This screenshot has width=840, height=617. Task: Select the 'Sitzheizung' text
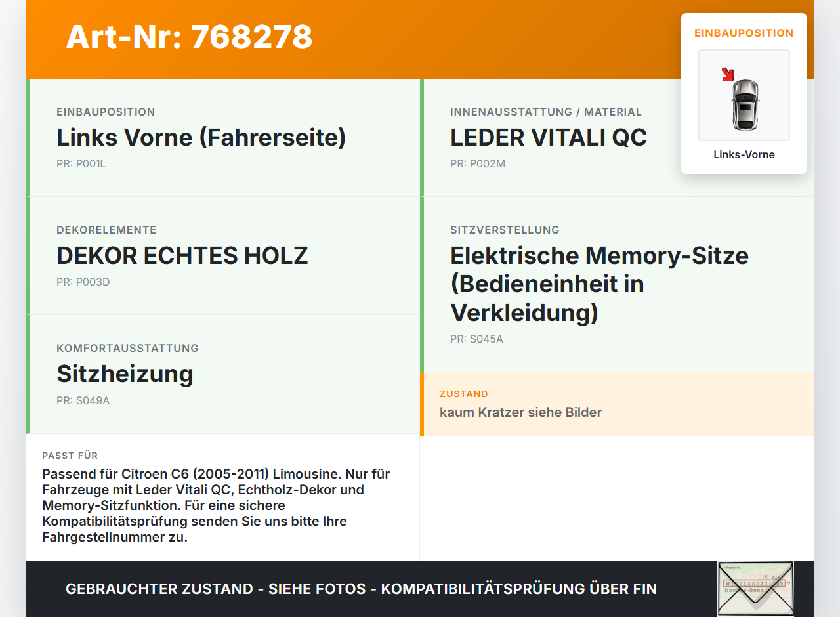pos(125,374)
